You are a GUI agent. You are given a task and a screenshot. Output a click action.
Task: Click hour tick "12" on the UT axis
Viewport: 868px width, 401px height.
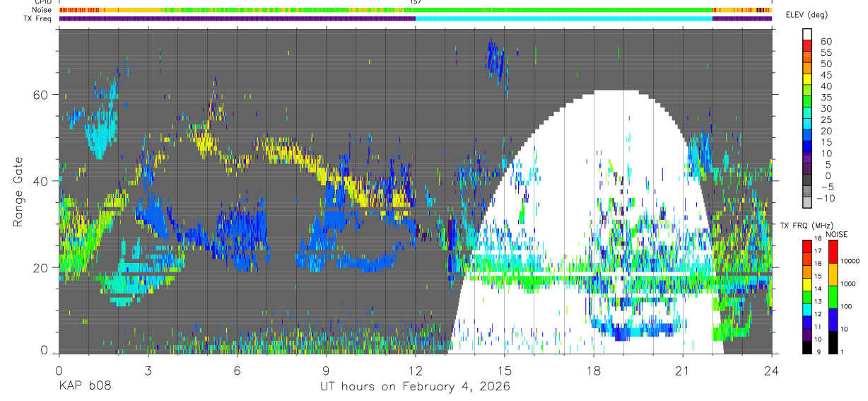(416, 371)
